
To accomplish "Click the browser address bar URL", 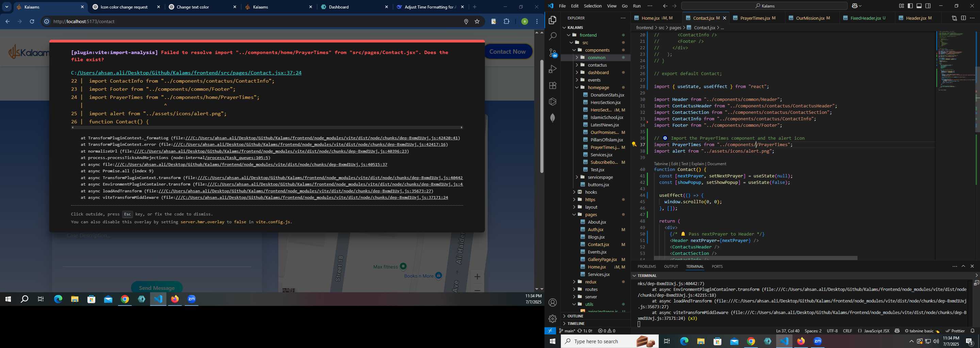I will (84, 22).
